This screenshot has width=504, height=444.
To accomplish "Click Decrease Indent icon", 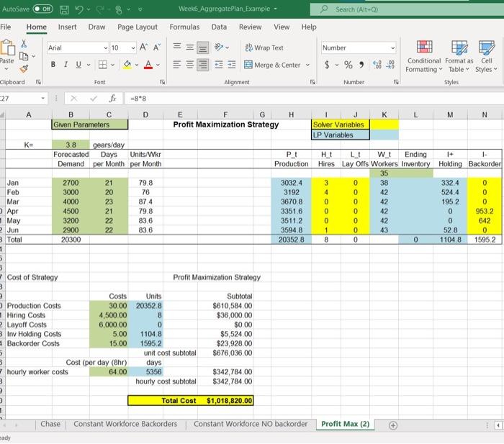I will [219, 65].
